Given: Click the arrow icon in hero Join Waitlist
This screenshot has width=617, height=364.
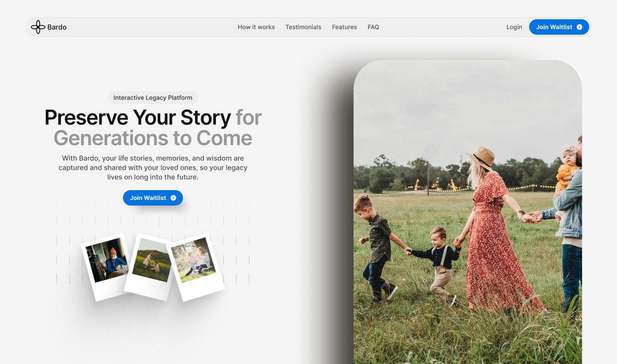Looking at the screenshot, I should coord(173,198).
